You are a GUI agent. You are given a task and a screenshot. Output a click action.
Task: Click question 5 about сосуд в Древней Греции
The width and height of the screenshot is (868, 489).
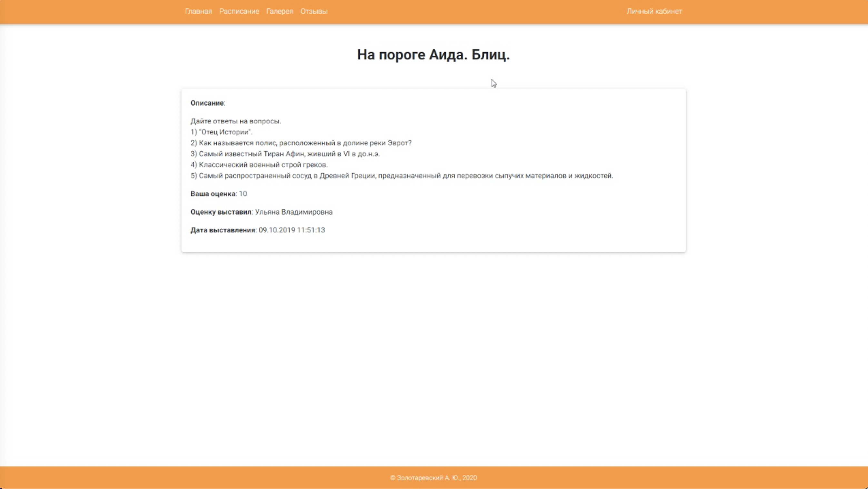tap(402, 176)
